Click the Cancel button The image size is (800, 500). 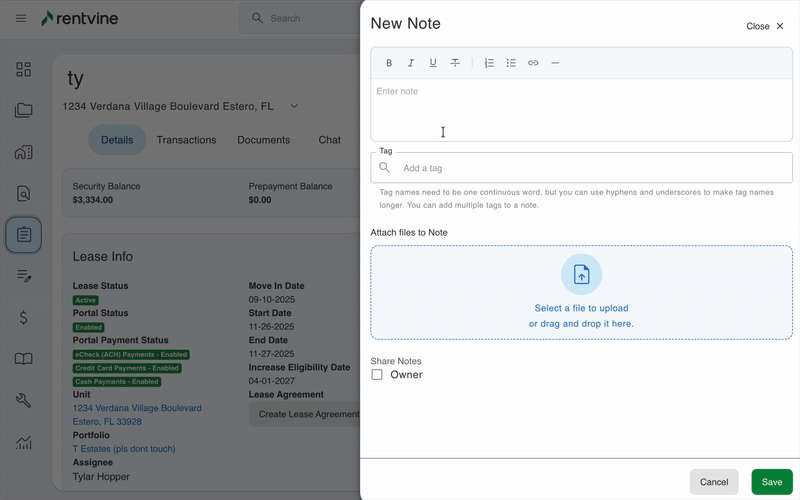714,482
